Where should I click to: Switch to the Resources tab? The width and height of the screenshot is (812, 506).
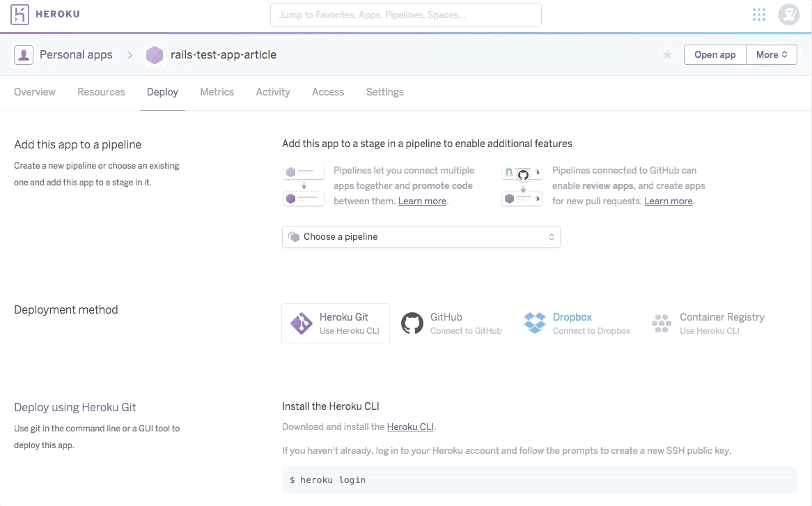pos(101,92)
